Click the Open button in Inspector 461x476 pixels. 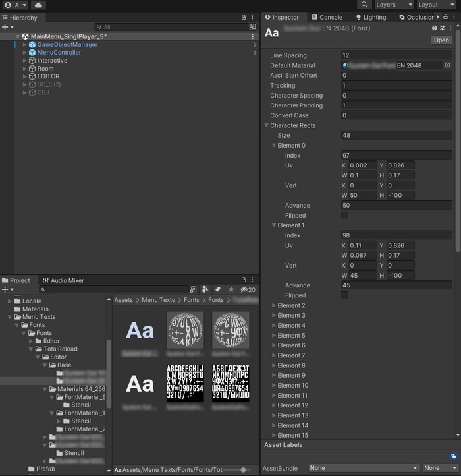pos(441,40)
